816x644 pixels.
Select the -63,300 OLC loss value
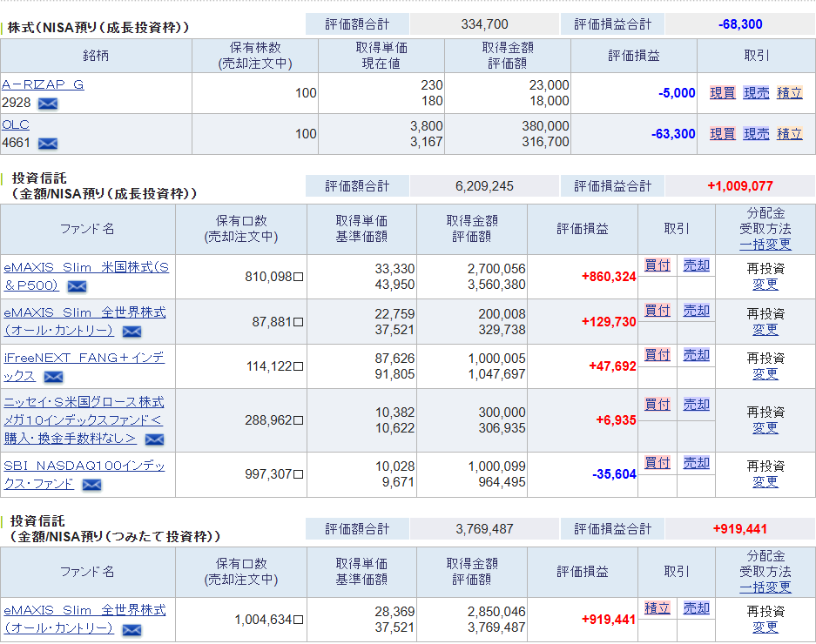pos(673,134)
